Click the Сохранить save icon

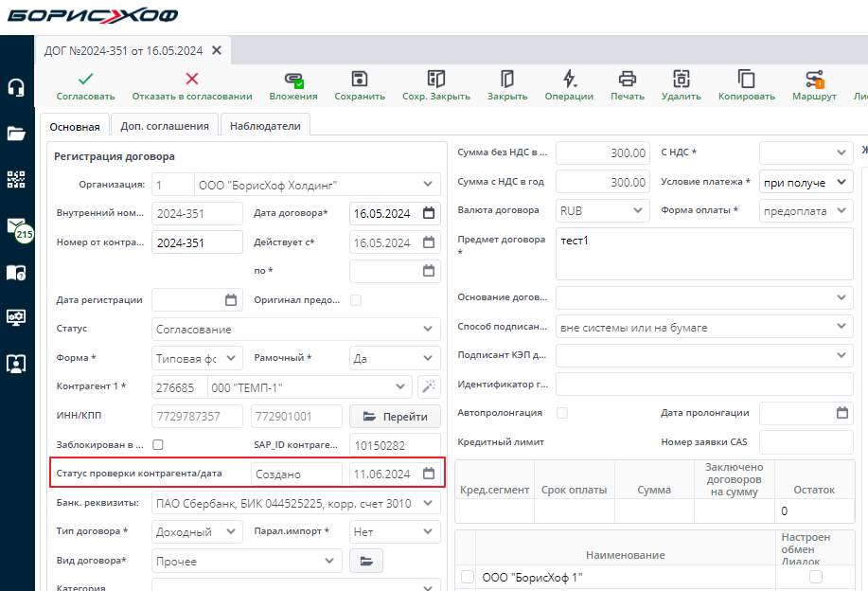pos(360,80)
